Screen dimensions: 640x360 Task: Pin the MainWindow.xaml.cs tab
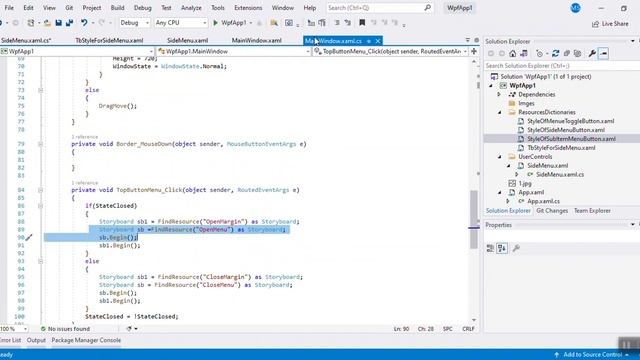tap(369, 41)
